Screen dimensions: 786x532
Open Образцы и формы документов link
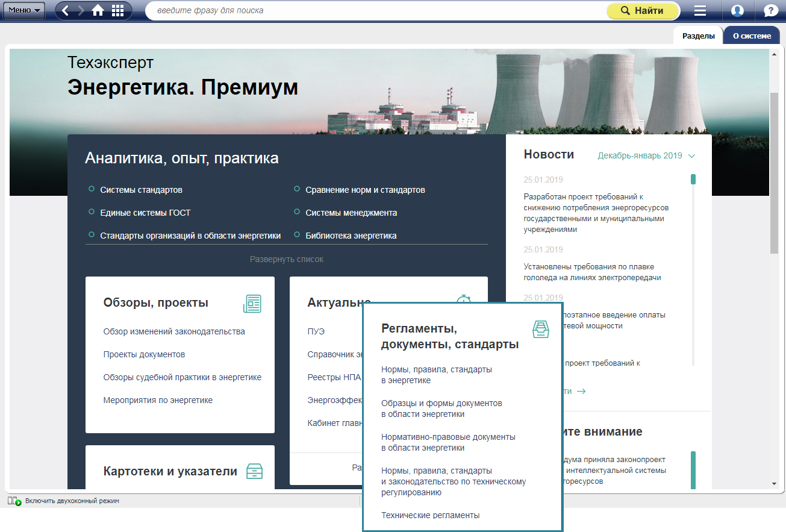click(441, 408)
